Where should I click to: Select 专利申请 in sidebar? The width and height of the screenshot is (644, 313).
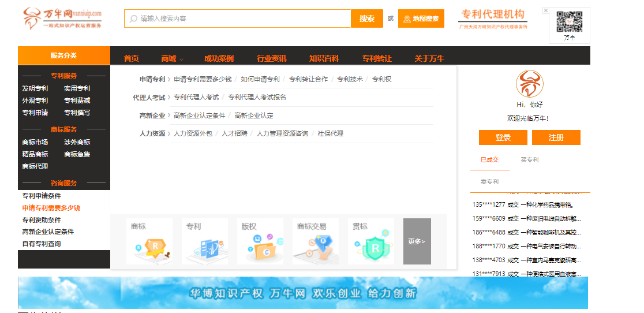pos(35,113)
